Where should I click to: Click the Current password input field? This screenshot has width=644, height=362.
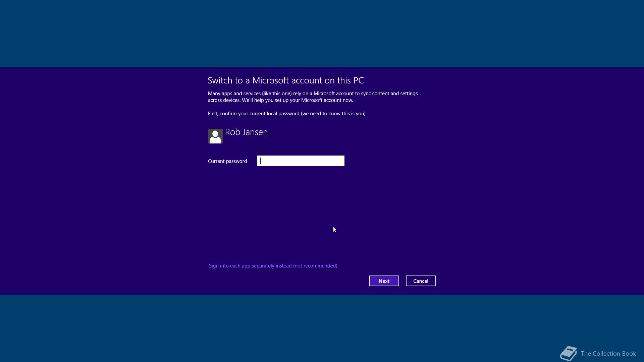click(x=301, y=161)
